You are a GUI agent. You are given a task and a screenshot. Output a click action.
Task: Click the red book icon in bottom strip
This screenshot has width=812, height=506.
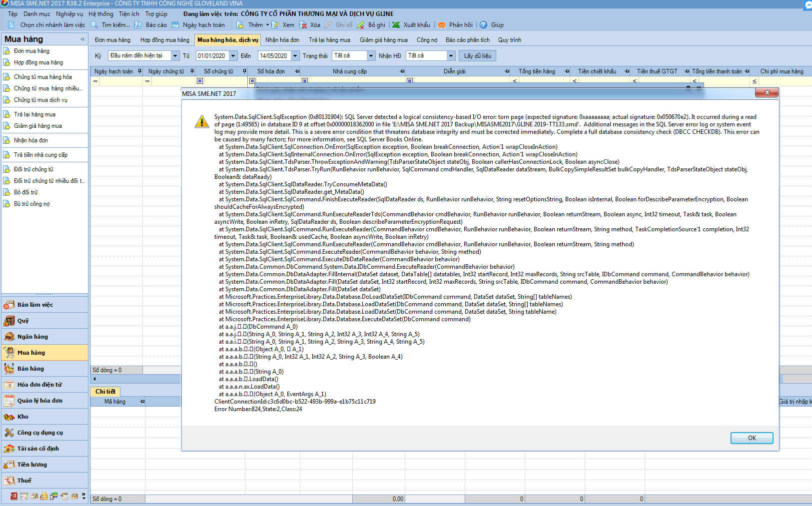click(14, 496)
